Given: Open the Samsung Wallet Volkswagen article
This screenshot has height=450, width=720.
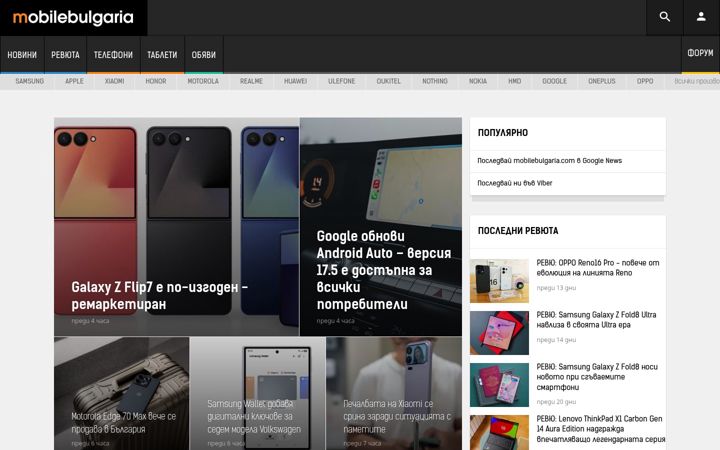Looking at the screenshot, I should pos(254,416).
